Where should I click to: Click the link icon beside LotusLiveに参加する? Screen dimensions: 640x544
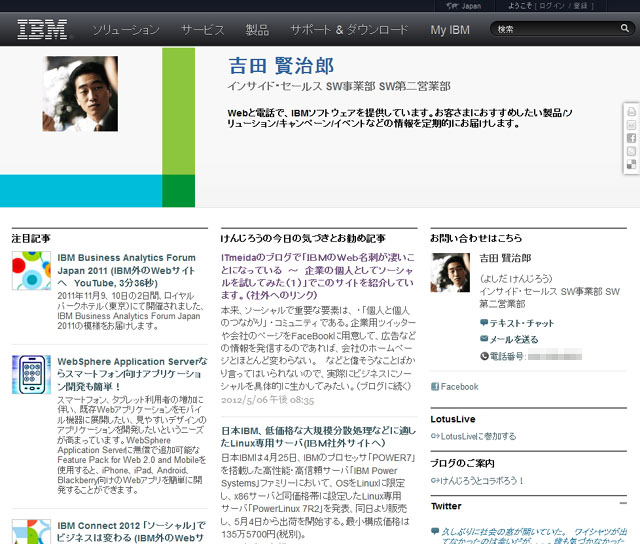435,436
